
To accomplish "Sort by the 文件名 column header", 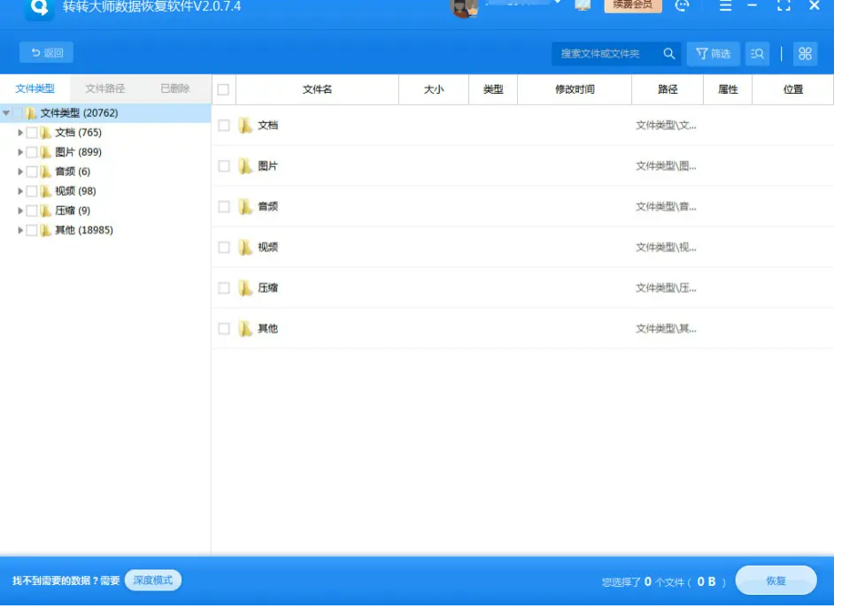I will coord(317,89).
